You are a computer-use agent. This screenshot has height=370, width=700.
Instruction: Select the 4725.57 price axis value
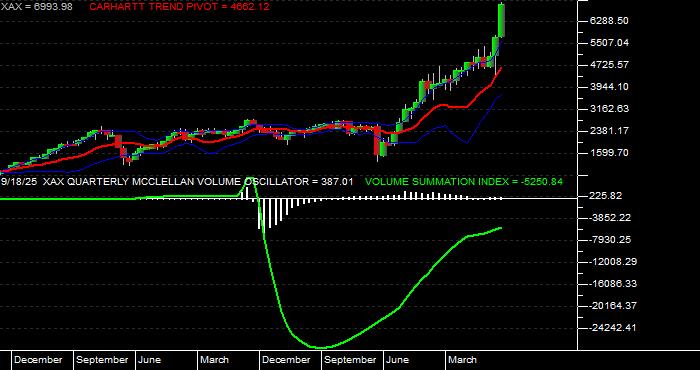point(608,65)
